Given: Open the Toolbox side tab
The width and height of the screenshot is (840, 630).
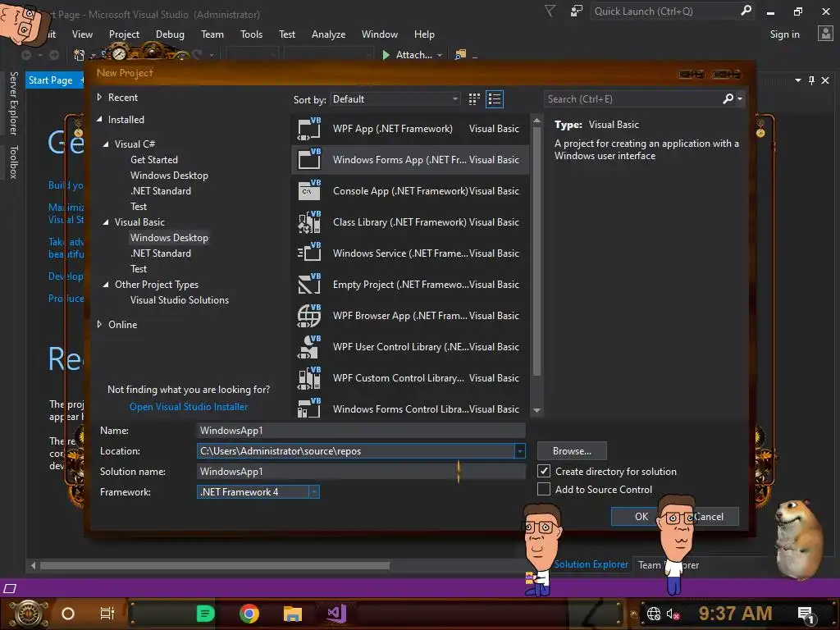Looking at the screenshot, I should pyautogui.click(x=14, y=162).
